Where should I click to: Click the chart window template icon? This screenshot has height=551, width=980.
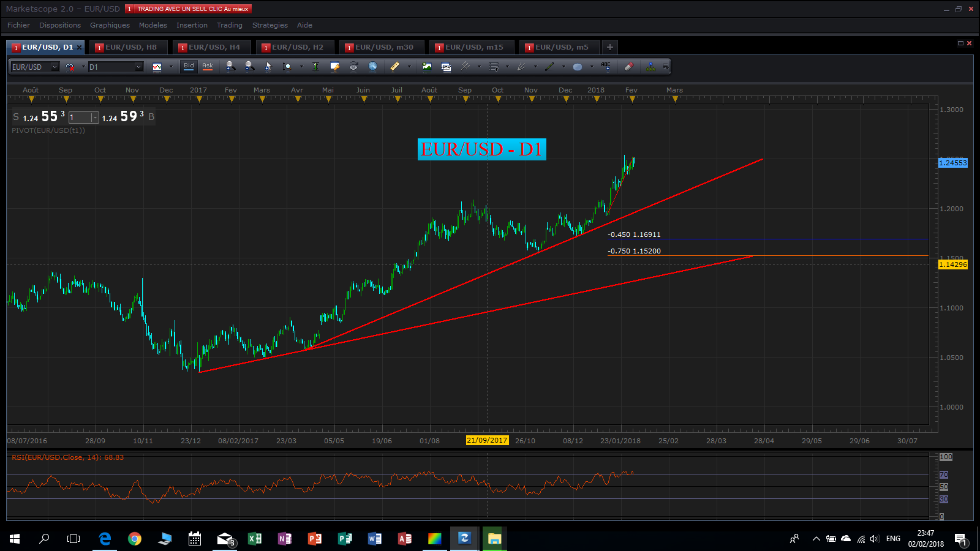click(446, 66)
